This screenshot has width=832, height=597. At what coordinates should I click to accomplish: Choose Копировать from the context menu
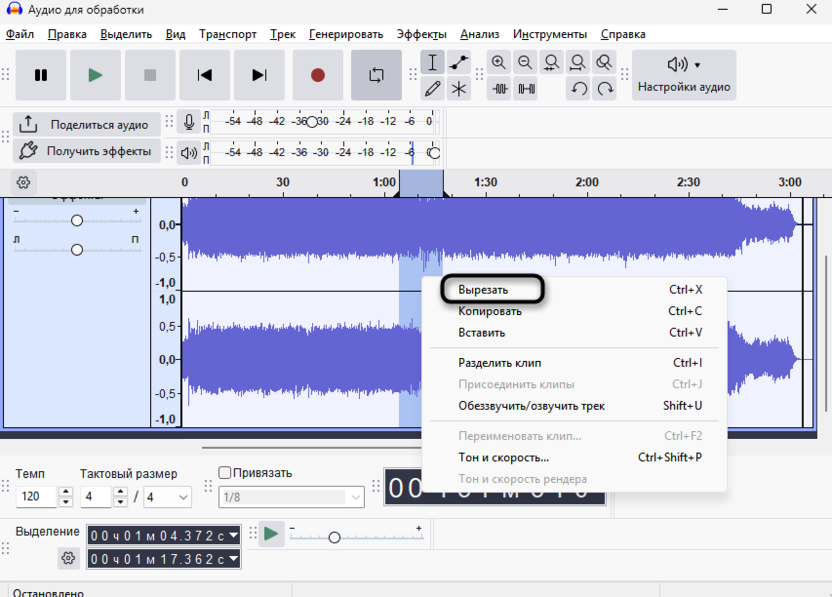click(x=490, y=311)
